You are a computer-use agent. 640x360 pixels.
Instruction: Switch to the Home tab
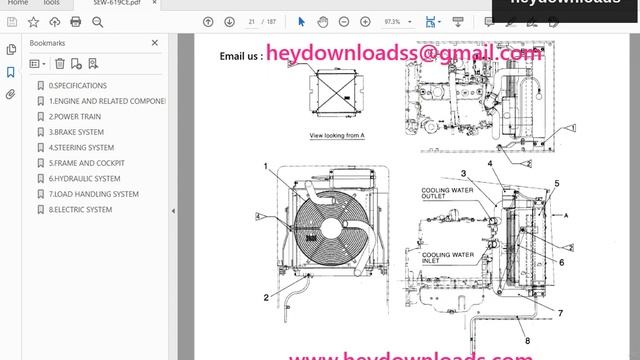18,3
